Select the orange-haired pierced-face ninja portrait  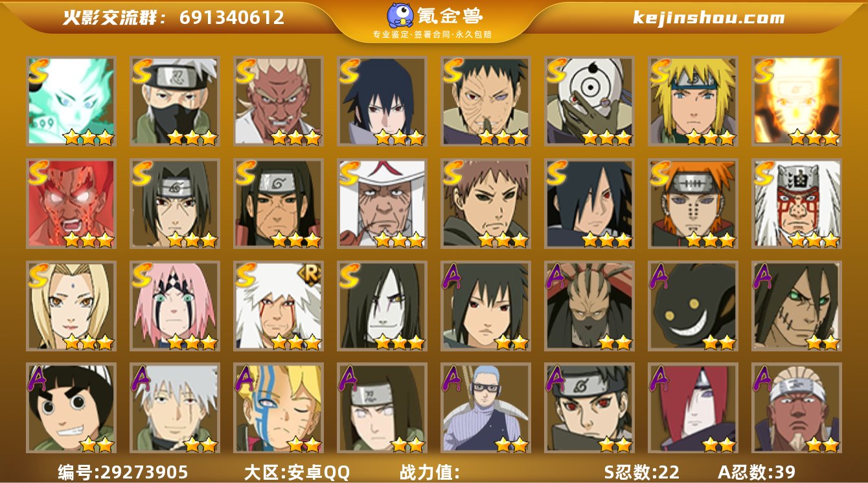693,204
